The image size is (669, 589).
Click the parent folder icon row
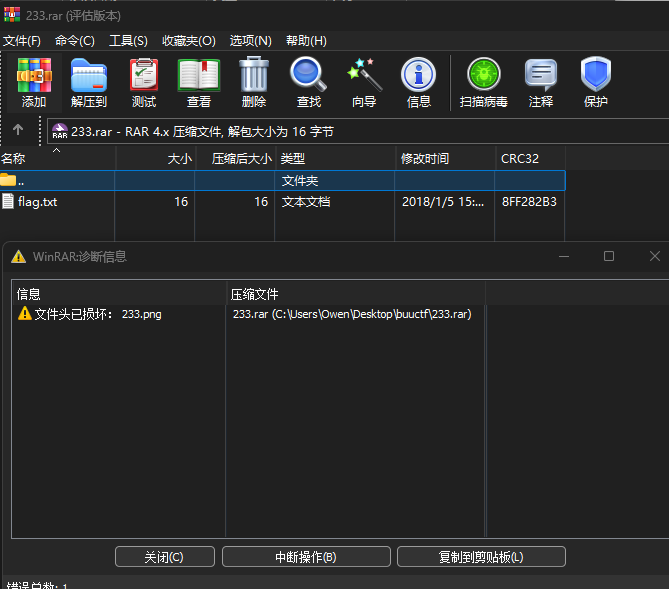282,180
